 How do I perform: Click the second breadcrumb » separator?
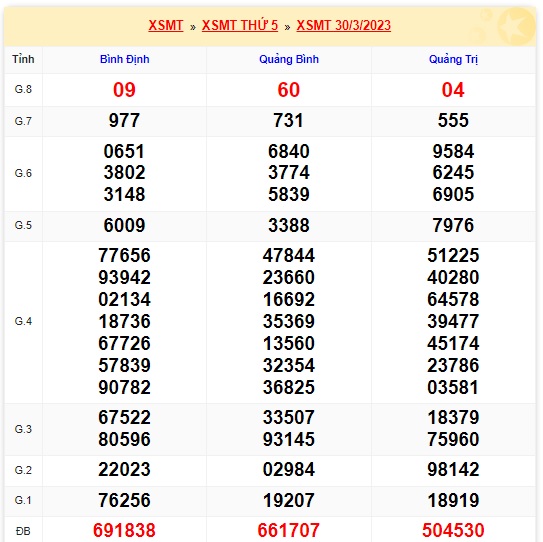coord(287,27)
